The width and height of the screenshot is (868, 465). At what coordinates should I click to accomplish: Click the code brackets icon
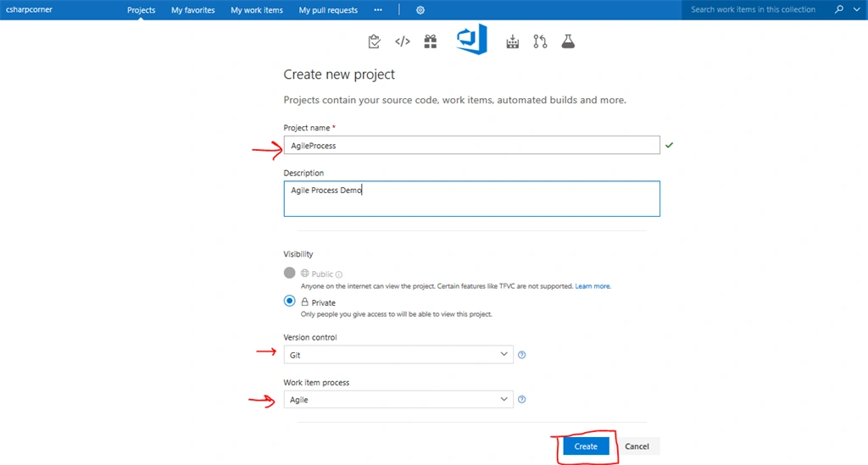[403, 42]
